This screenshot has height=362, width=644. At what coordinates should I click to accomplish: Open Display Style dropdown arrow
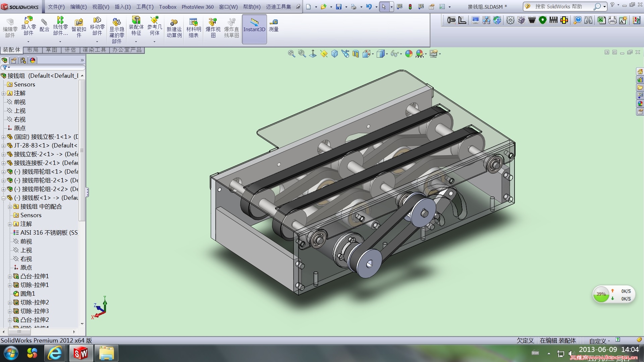pyautogui.click(x=387, y=54)
